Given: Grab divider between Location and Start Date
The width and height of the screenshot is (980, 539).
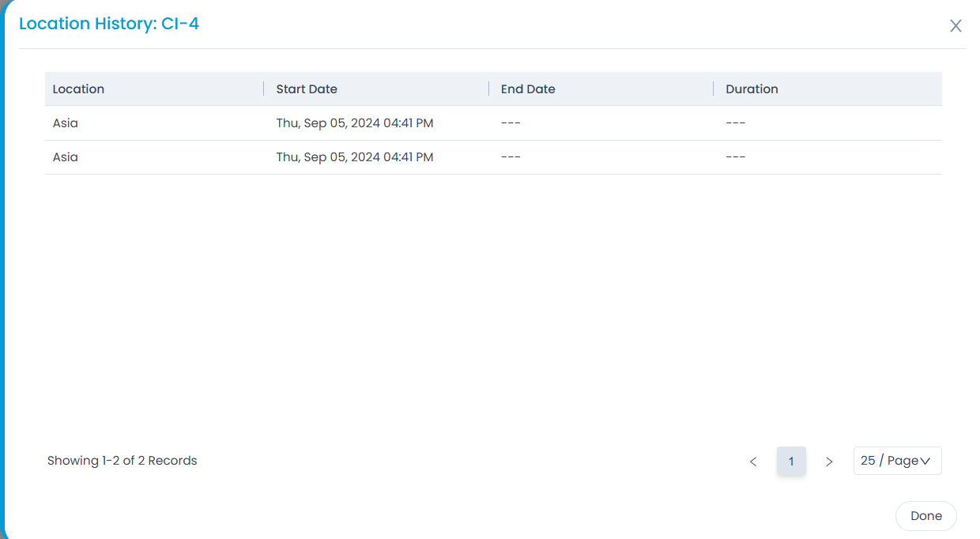Looking at the screenshot, I should (x=264, y=89).
